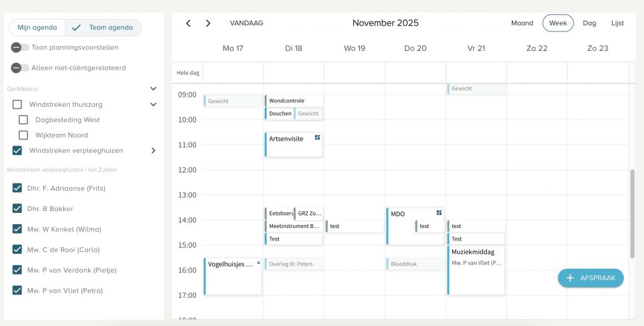The image size is (644, 326).
Task: Toggle Toon planningsvoorstellen switch
Action: [20, 47]
